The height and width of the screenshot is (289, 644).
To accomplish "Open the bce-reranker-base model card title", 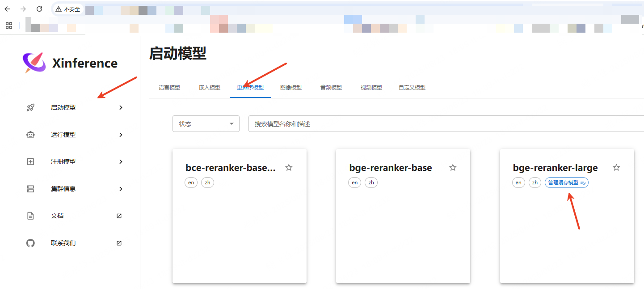I will coord(231,168).
